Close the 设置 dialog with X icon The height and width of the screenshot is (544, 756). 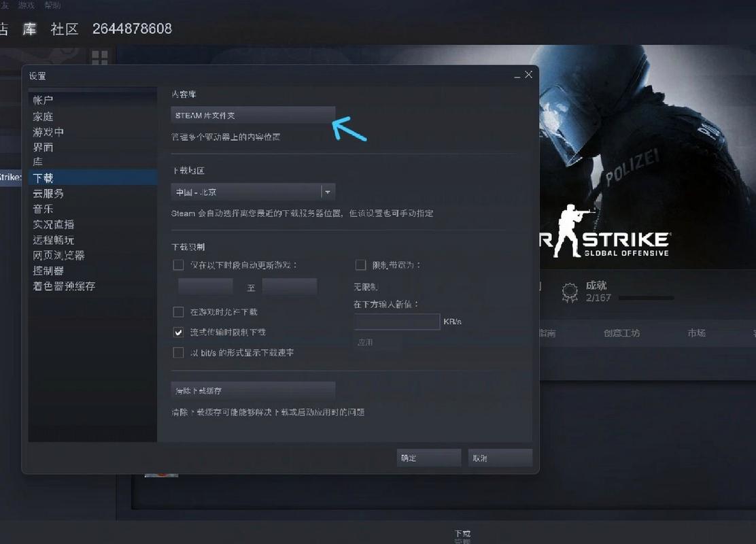click(x=528, y=75)
